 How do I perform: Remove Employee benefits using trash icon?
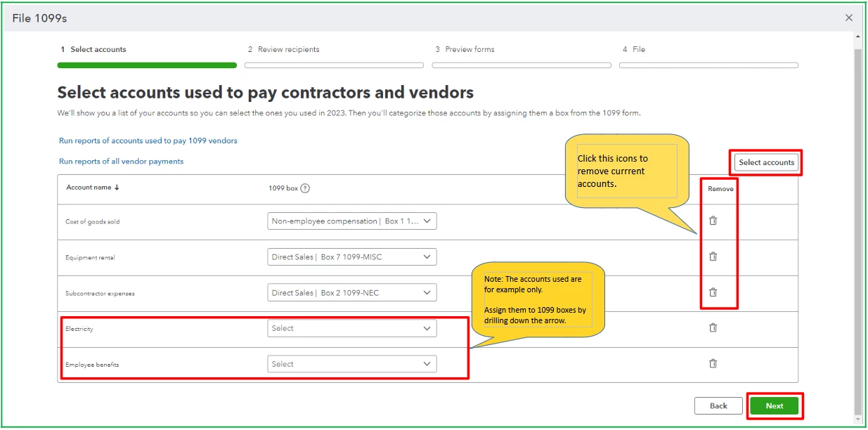pyautogui.click(x=713, y=363)
